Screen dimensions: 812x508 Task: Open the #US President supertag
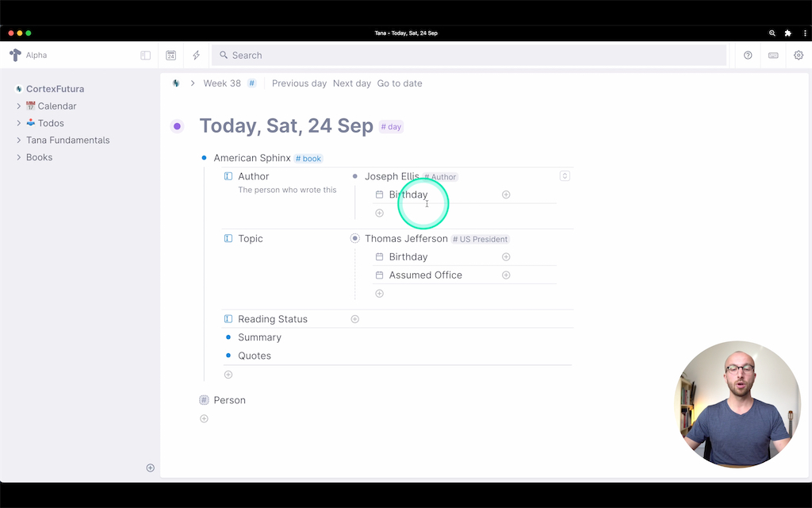coord(480,239)
